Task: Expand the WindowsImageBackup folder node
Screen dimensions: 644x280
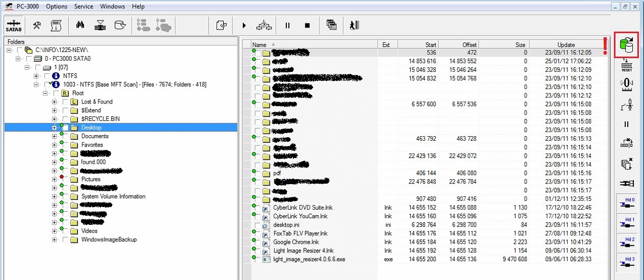Action: click(x=54, y=240)
